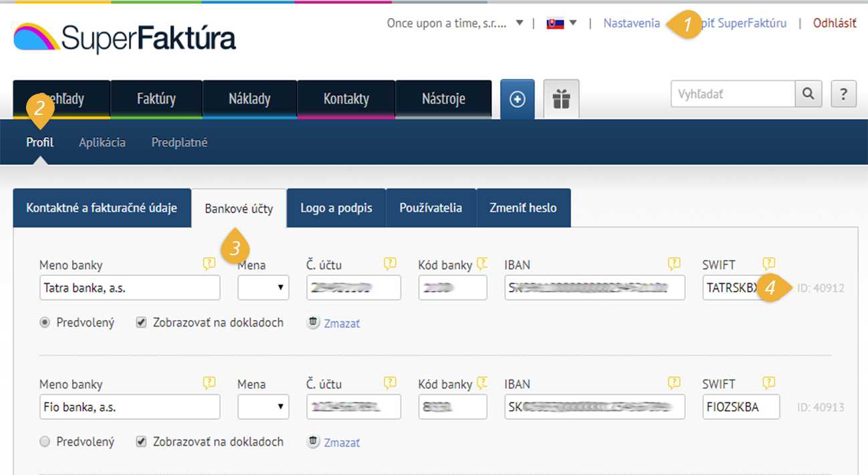Show Meno banky help hint for Tatra banka row
Screen dimensions: 868x475
(x=209, y=264)
